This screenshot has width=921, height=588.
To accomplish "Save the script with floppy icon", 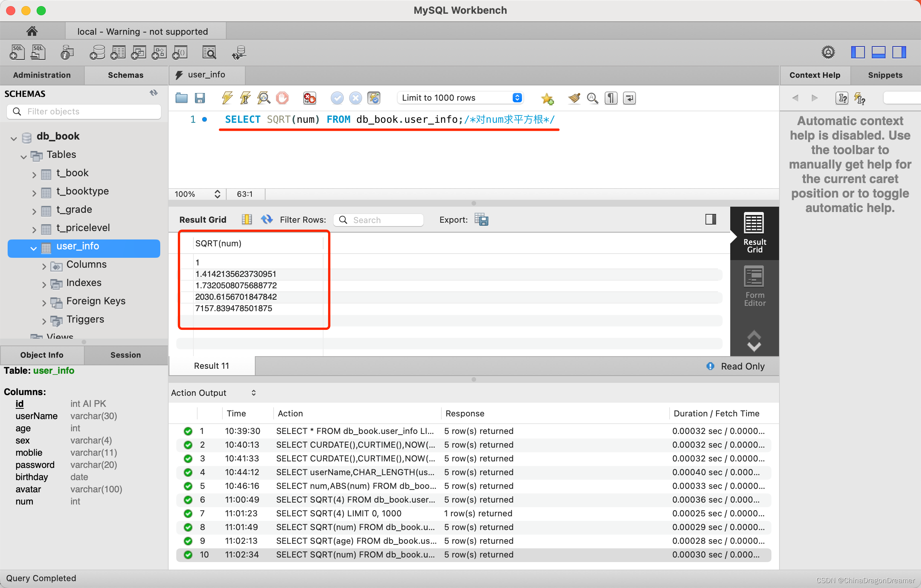I will tap(200, 98).
